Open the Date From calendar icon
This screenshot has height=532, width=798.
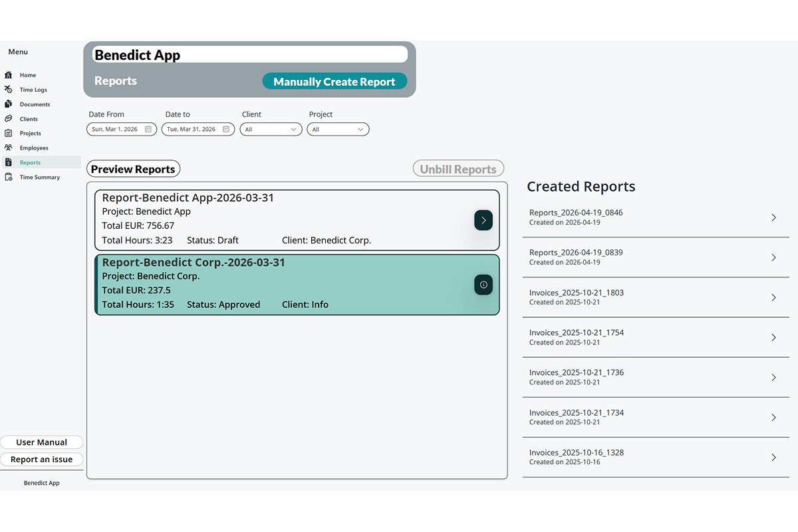148,130
